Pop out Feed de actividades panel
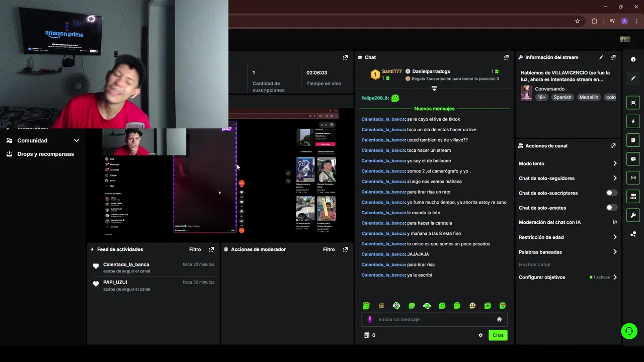The height and width of the screenshot is (362, 644). (211, 249)
